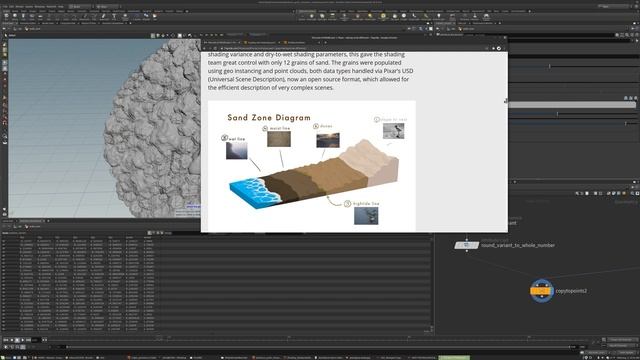Open the Windows Start button
The height and width of the screenshot is (360, 640).
coord(3,358)
